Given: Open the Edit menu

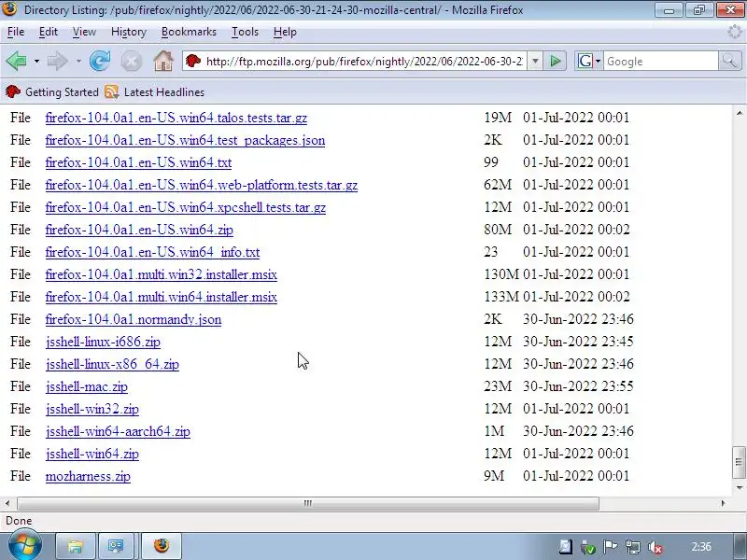Looking at the screenshot, I should coord(49,32).
